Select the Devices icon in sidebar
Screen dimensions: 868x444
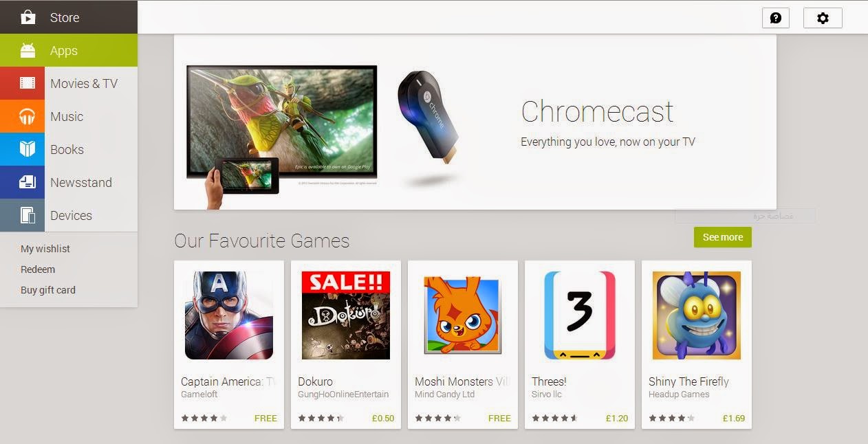28,215
